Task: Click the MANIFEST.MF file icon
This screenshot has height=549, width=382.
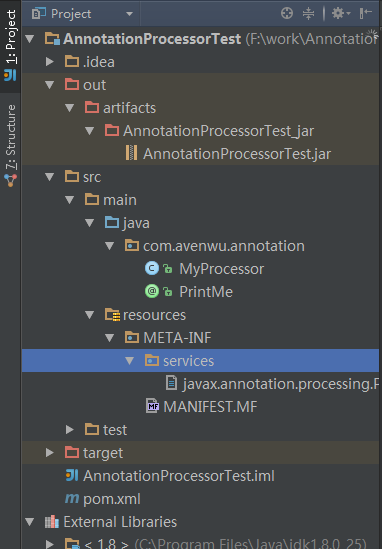Action: coord(152,406)
